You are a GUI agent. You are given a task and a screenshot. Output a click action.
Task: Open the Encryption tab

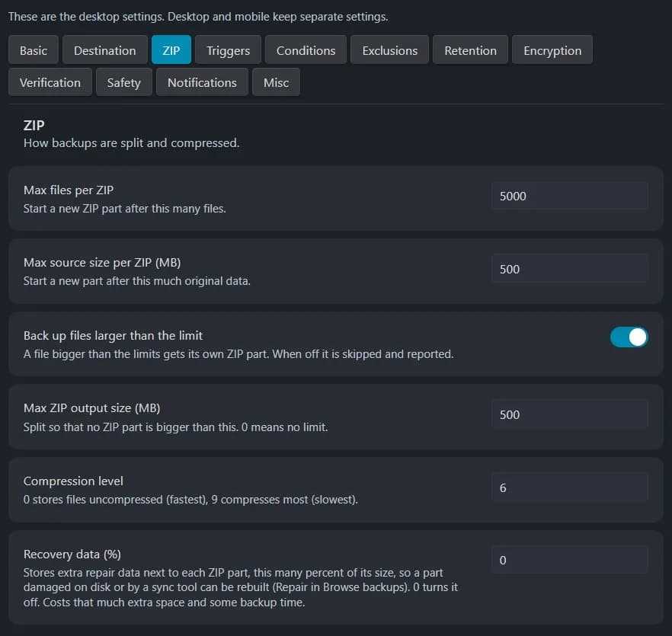point(552,50)
